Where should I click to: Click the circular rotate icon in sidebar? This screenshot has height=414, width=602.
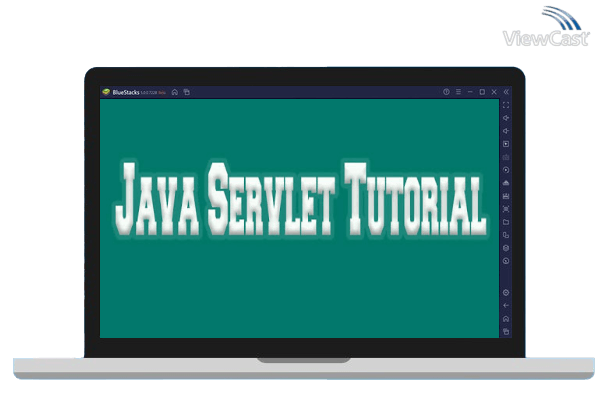(x=506, y=261)
